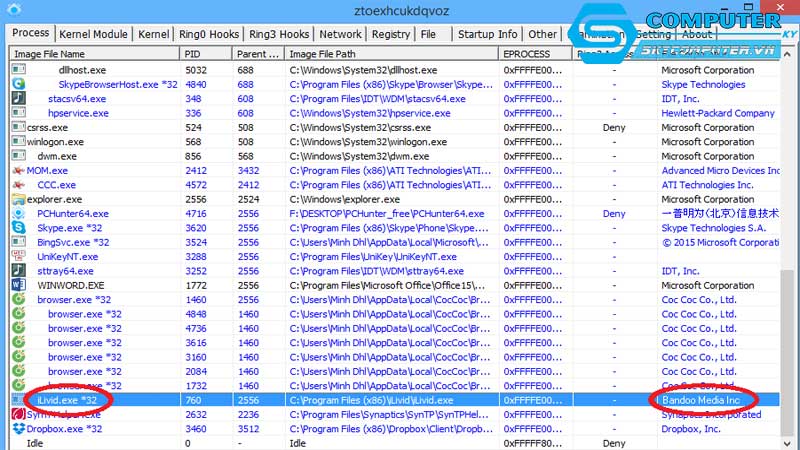Viewport: 800px width, 450px height.
Task: Sort by Parent column header
Action: (258, 54)
